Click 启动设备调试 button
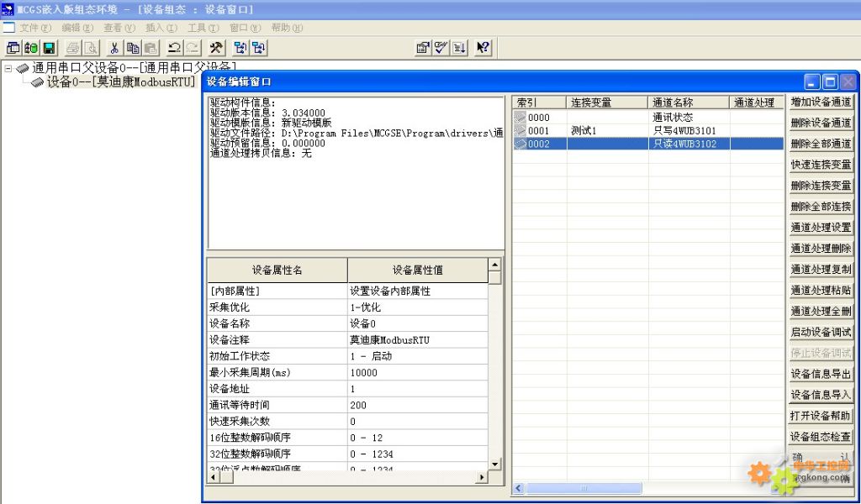Viewport: 861px width, 504px height. (x=821, y=332)
